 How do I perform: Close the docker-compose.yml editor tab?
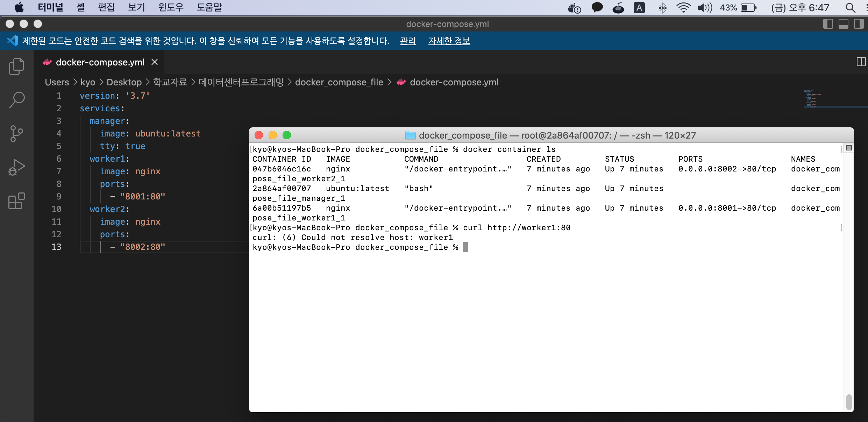(155, 62)
